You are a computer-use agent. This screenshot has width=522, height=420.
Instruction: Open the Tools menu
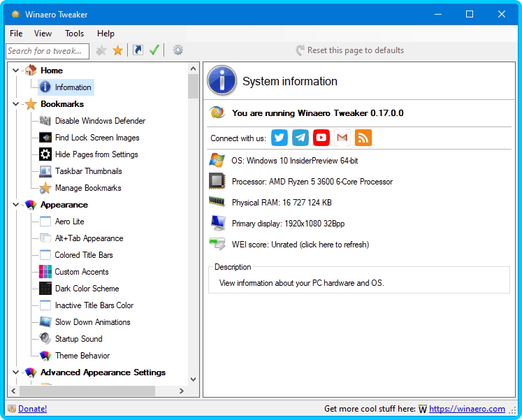pos(74,34)
